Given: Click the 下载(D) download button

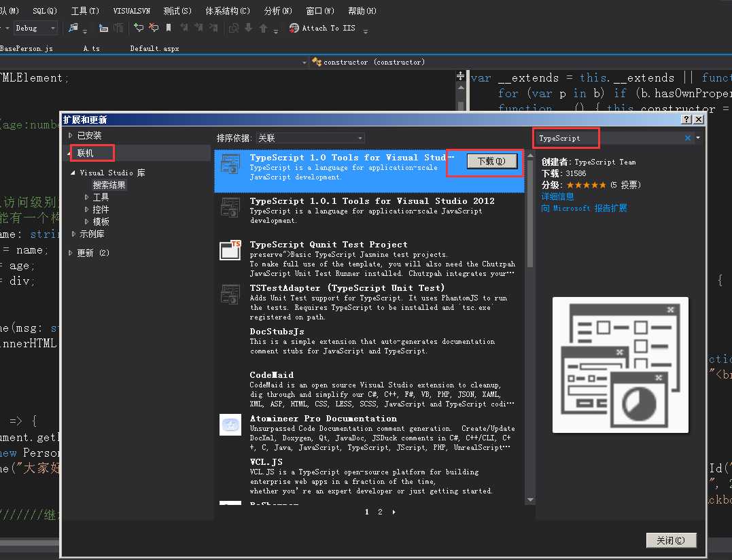Looking at the screenshot, I should (492, 161).
